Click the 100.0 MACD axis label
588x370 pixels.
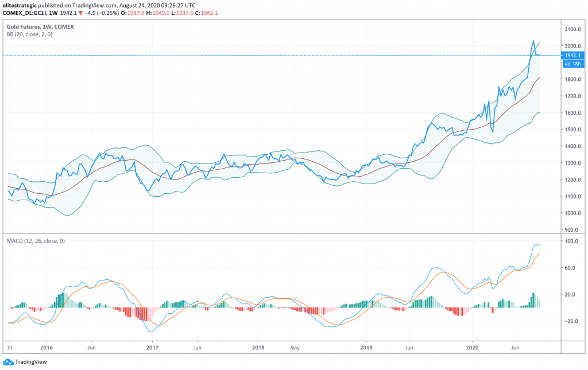(571, 241)
